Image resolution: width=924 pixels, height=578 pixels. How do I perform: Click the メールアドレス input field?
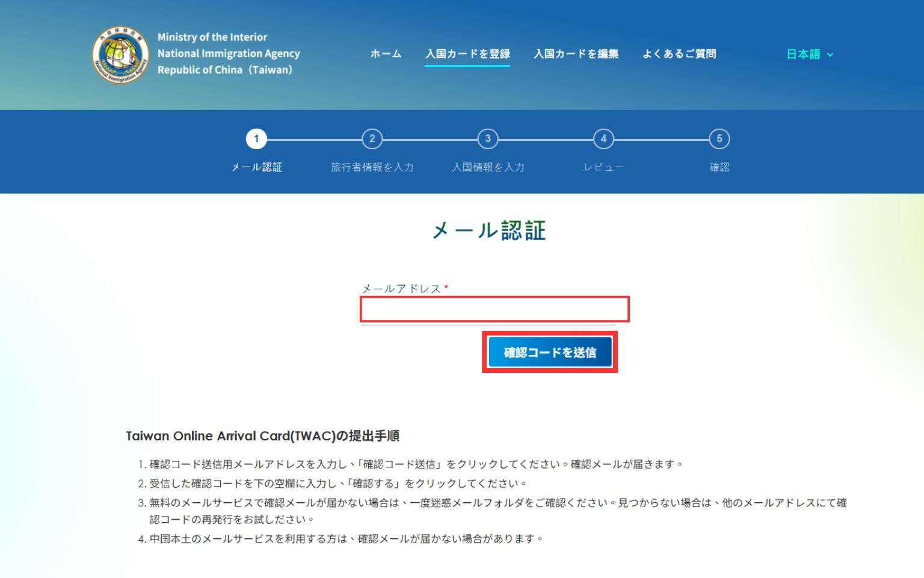click(x=494, y=309)
